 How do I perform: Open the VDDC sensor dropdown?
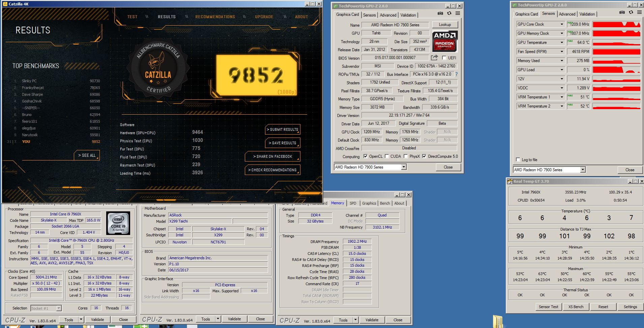pos(562,88)
